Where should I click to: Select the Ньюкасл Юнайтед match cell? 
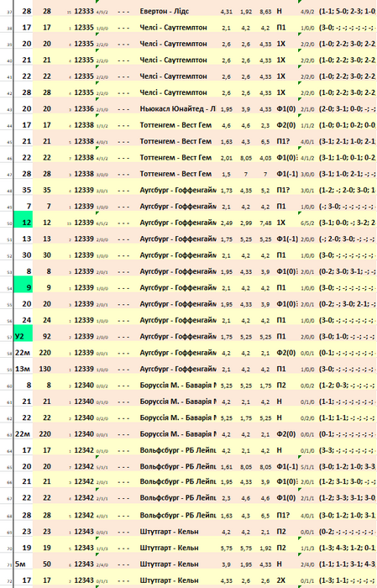178,108
